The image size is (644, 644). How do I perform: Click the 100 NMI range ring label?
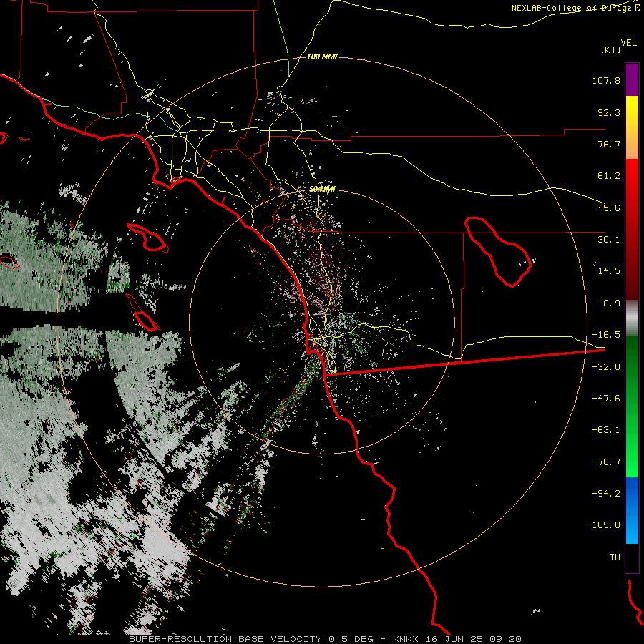(322, 57)
